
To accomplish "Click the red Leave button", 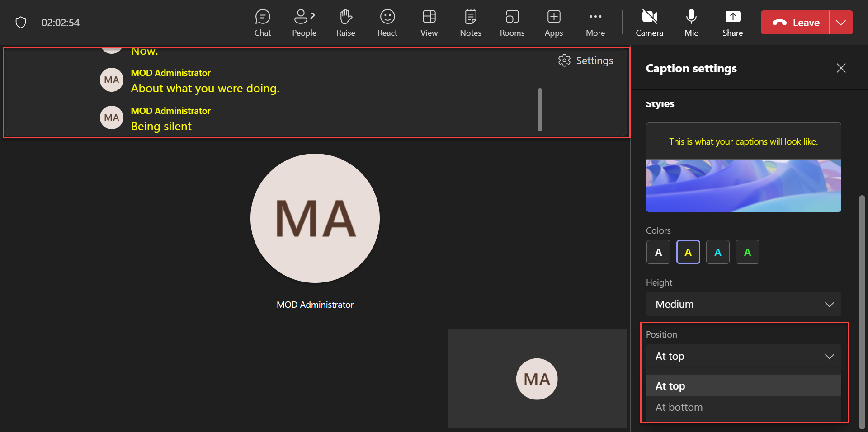I will coord(795,23).
